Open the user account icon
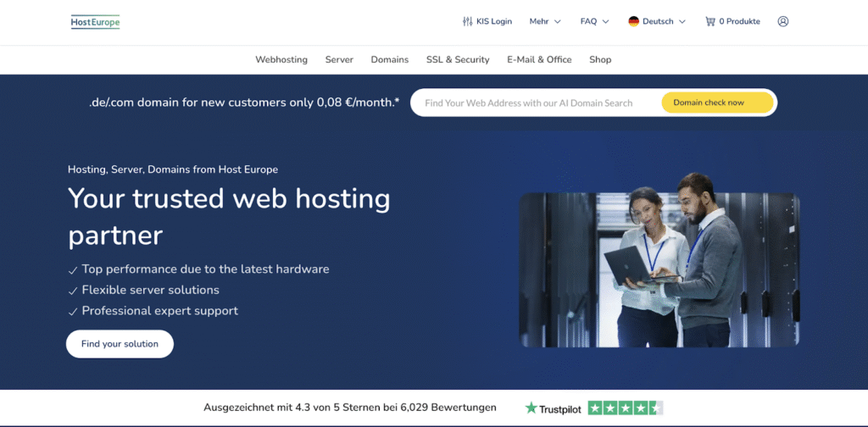Image resolution: width=868 pixels, height=427 pixels. click(x=782, y=21)
